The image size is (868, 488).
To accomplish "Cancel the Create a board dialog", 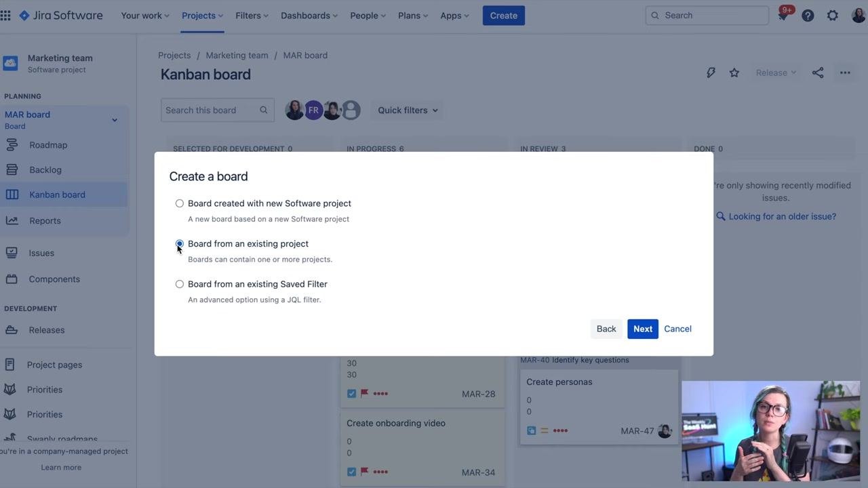I will point(677,329).
